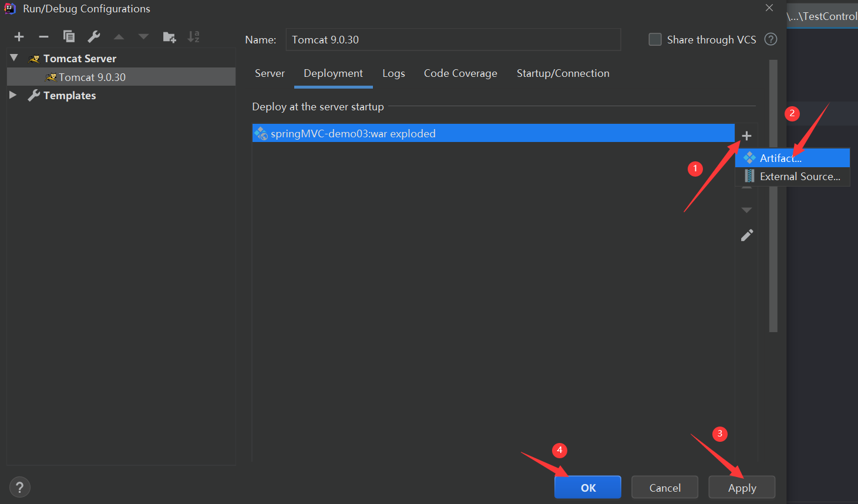Remove the selected configuration with the minus icon
The image size is (858, 504).
pos(43,37)
